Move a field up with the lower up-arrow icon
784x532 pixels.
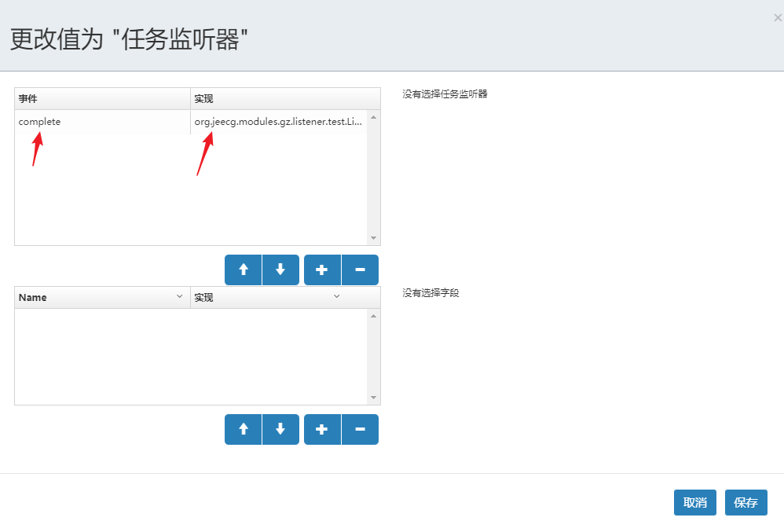tap(243, 429)
